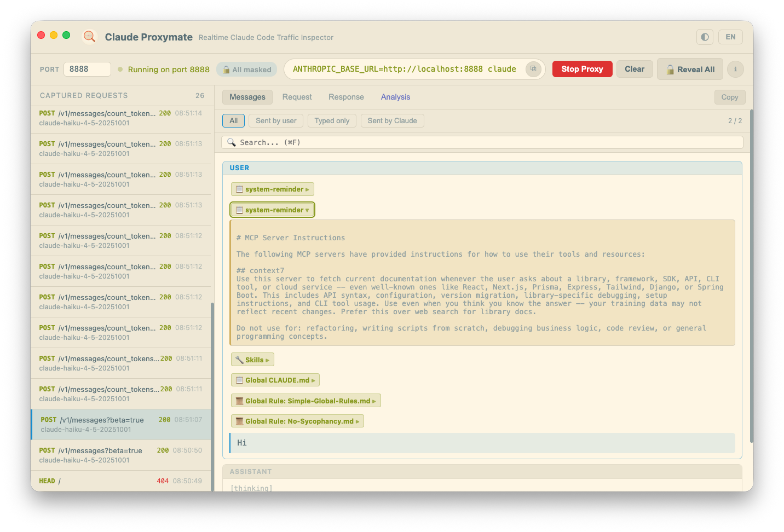The image size is (784, 532).
Task: Expand Global Rule: Simple-Global-Rules.md
Action: 305,401
